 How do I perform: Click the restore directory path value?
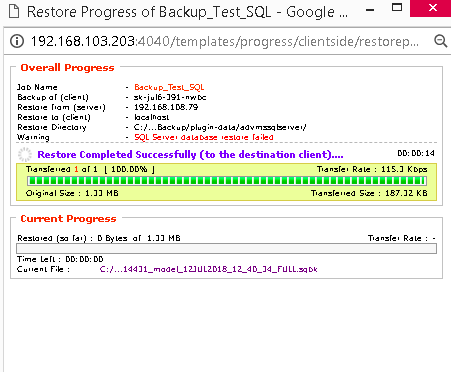click(x=220, y=127)
